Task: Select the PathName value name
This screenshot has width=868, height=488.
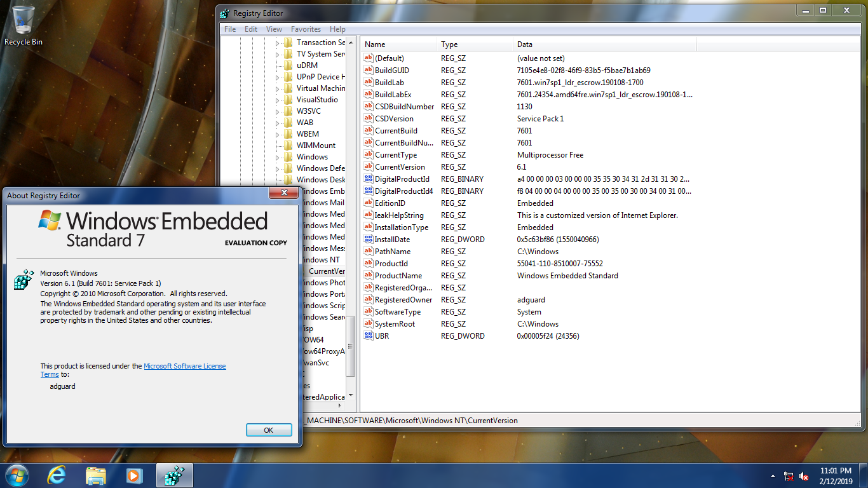Action: coord(392,251)
